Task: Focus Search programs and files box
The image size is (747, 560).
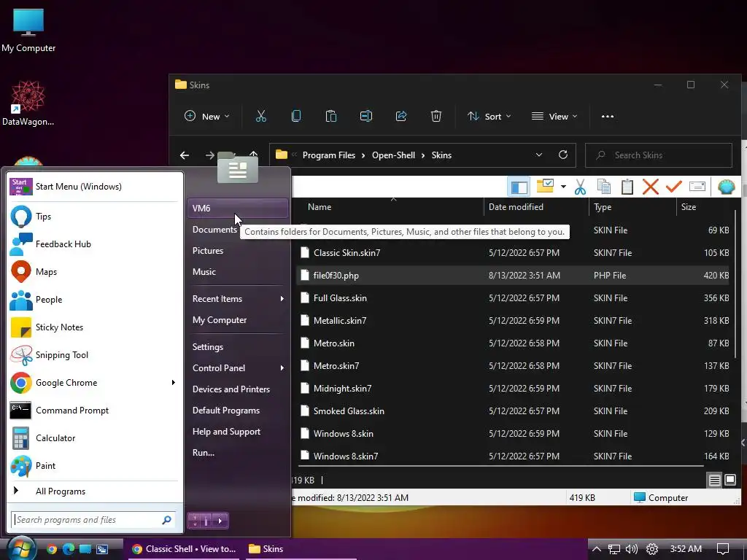Action: coord(93,520)
